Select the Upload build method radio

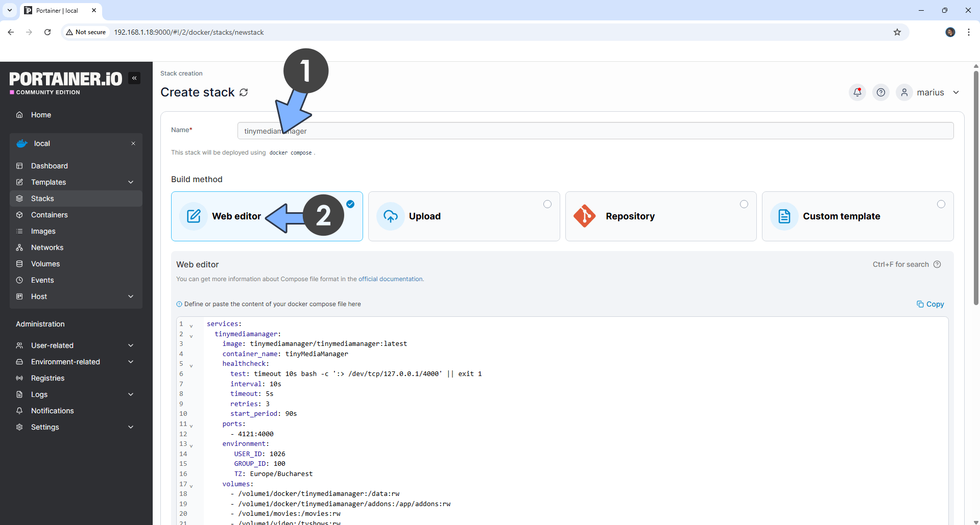(x=547, y=204)
